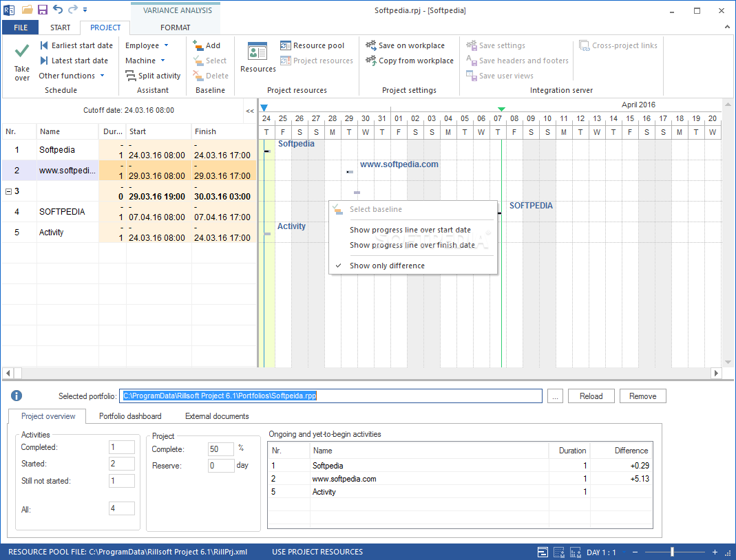Click the Cross-project links icon
Screen dimensions: 736x560
coord(584,45)
